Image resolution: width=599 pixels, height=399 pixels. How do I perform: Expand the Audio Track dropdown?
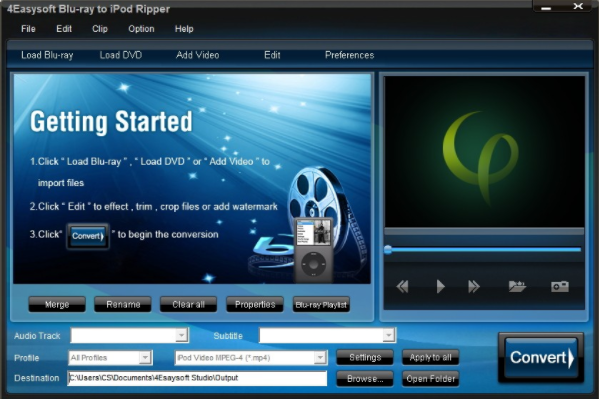[182, 335]
